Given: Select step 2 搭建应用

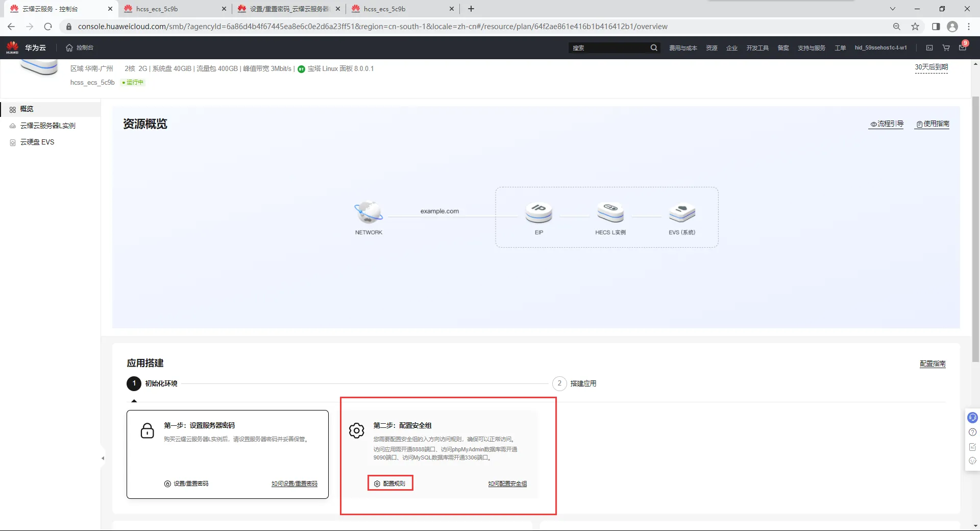Looking at the screenshot, I should 575,383.
